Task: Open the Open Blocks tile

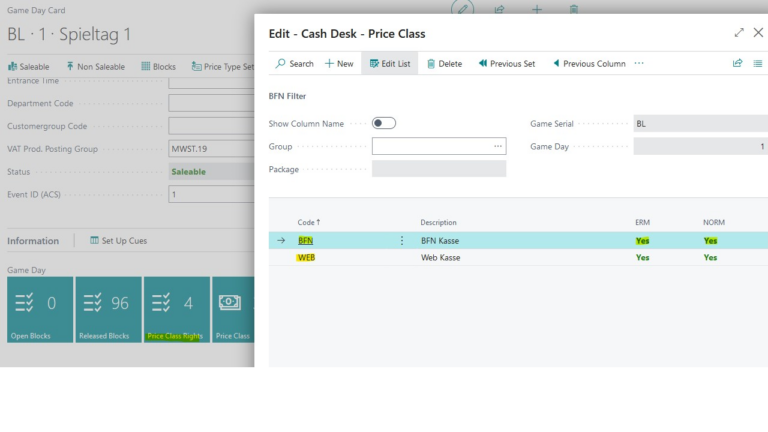Action: pyautogui.click(x=40, y=310)
